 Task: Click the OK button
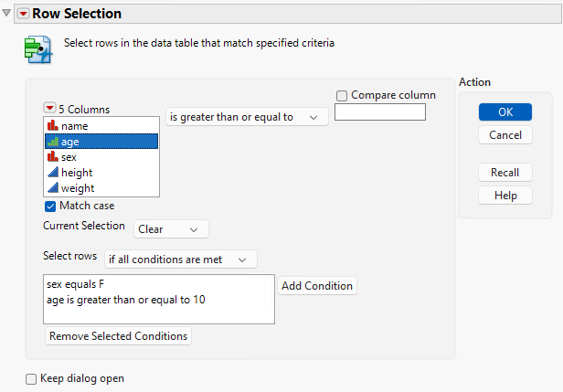505,112
